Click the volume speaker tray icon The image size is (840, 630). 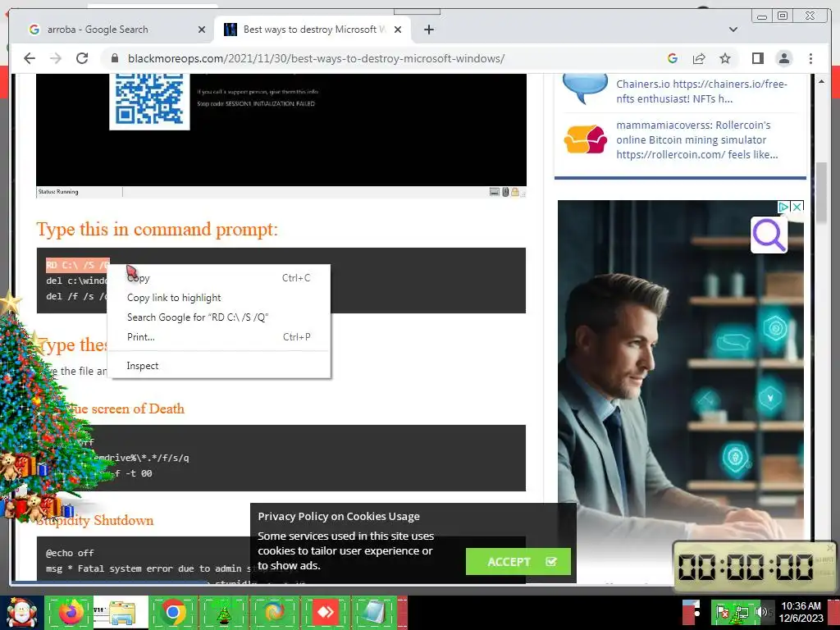pos(760,611)
